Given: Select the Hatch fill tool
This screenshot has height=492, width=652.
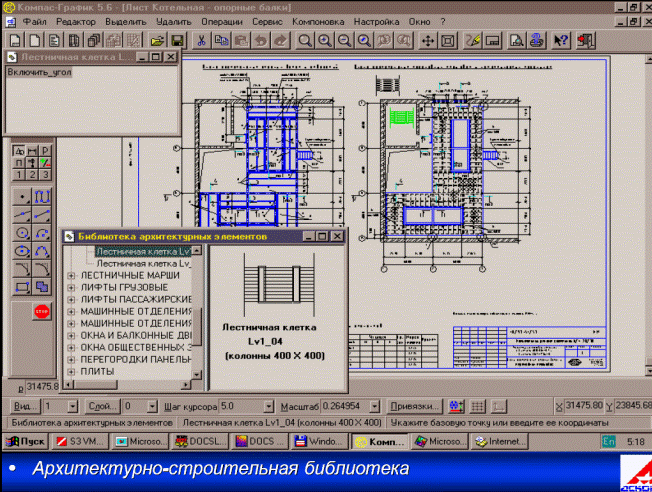Looking at the screenshot, I should pos(42,287).
